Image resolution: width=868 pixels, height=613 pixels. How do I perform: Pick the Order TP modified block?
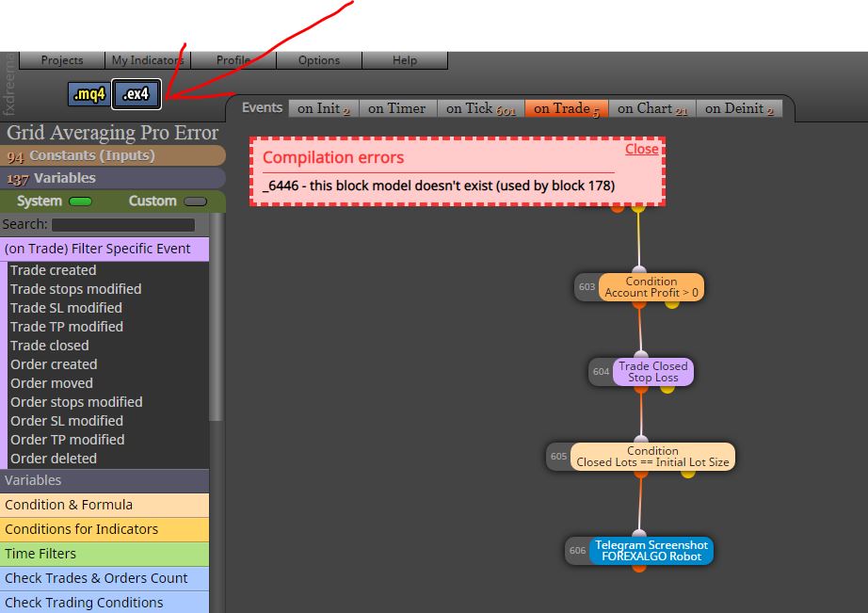pos(67,440)
